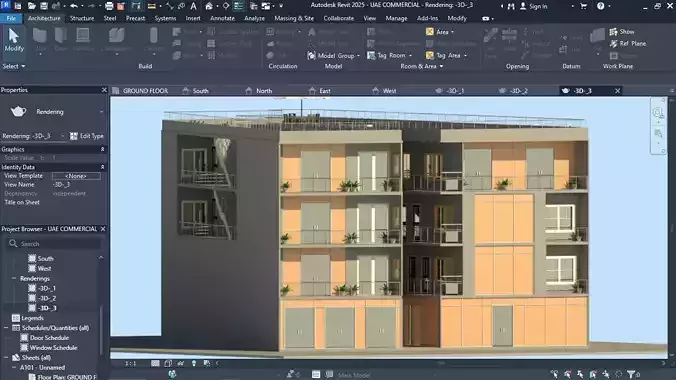Image resolution: width=676 pixels, height=380 pixels.
Task: Open the File menu
Action: click(x=11, y=18)
